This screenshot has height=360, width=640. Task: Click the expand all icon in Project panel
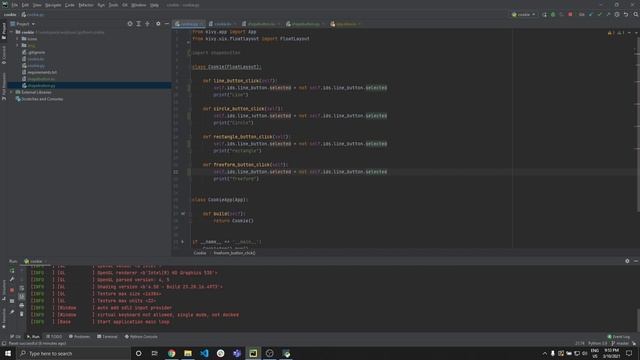coord(139,24)
